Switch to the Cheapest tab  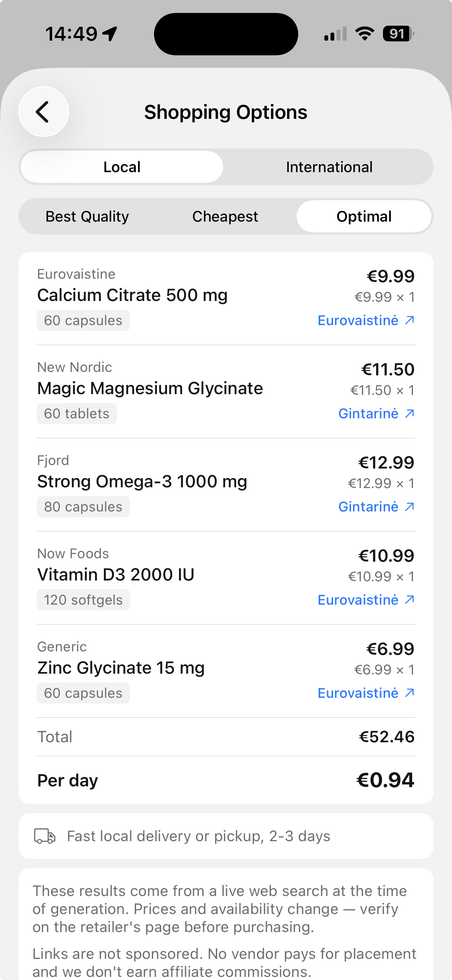click(225, 217)
